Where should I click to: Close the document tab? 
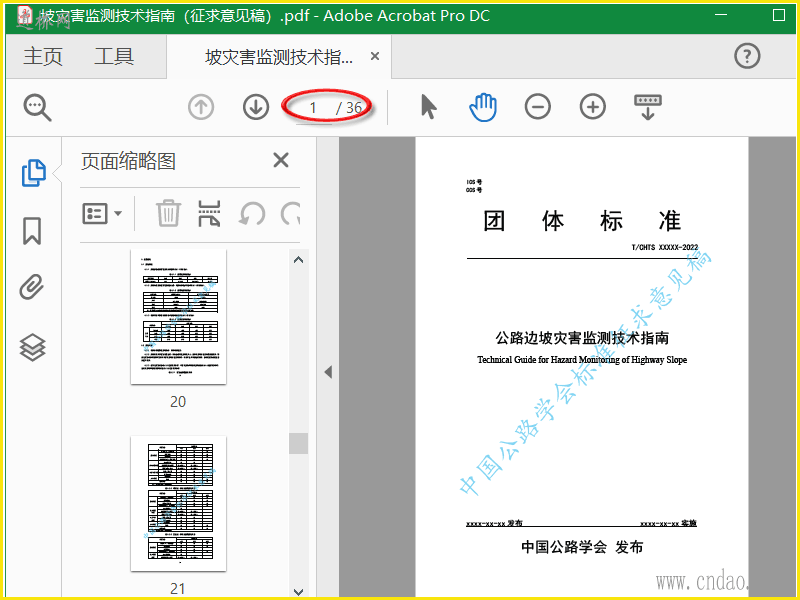click(374, 56)
